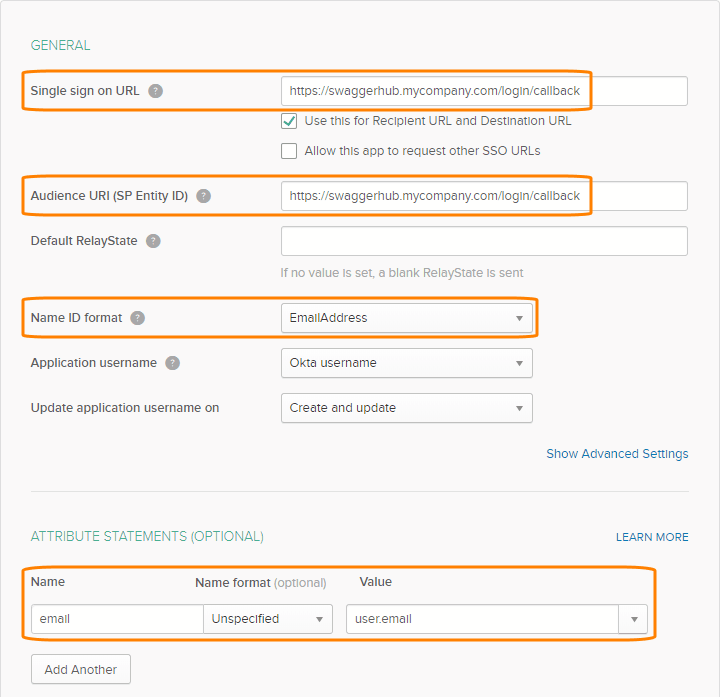Click the Default RelayState text box
The width and height of the screenshot is (720, 697).
pos(484,241)
